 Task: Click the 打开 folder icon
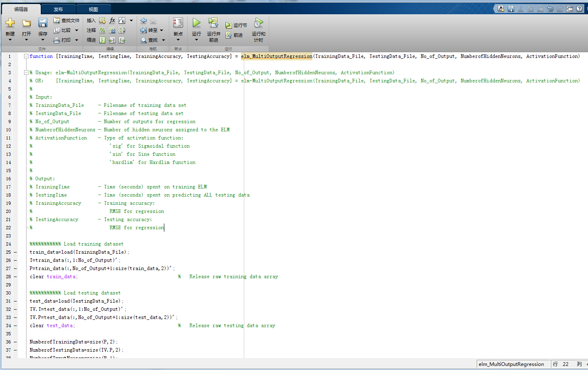click(x=27, y=23)
